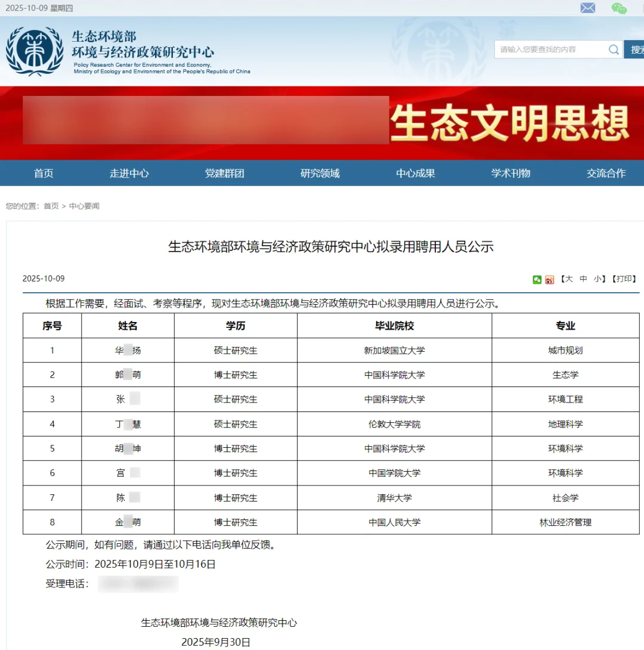Click the article date 2025-10-09

44,278
